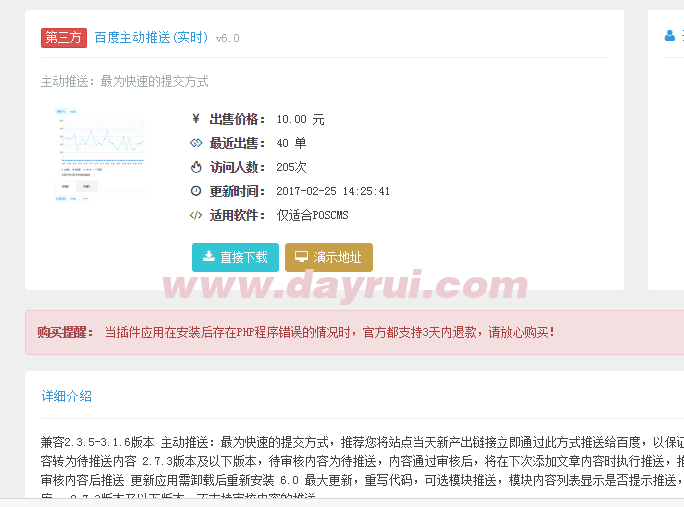The image size is (684, 507).
Task: Click the version label v6.0
Action: click(228, 38)
